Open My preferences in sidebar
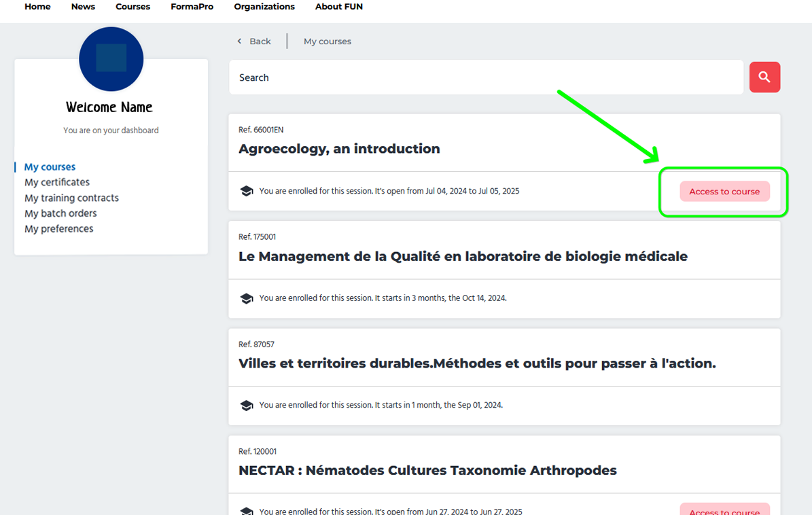This screenshot has height=515, width=812. click(59, 229)
